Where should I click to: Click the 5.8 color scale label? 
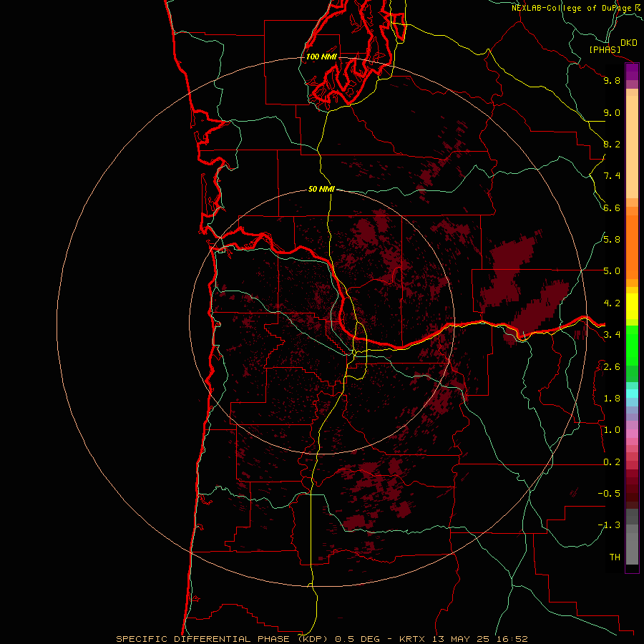point(612,239)
